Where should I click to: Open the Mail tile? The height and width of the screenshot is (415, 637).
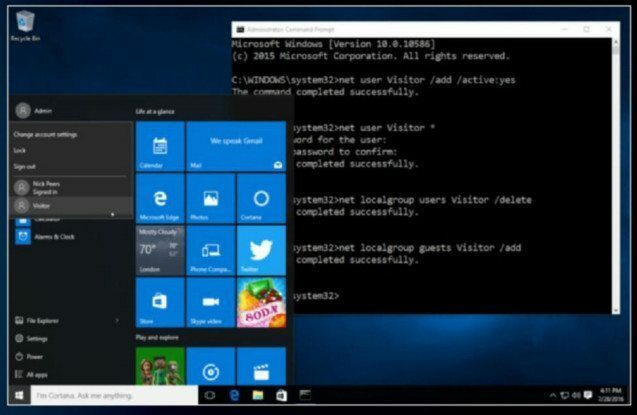236,146
